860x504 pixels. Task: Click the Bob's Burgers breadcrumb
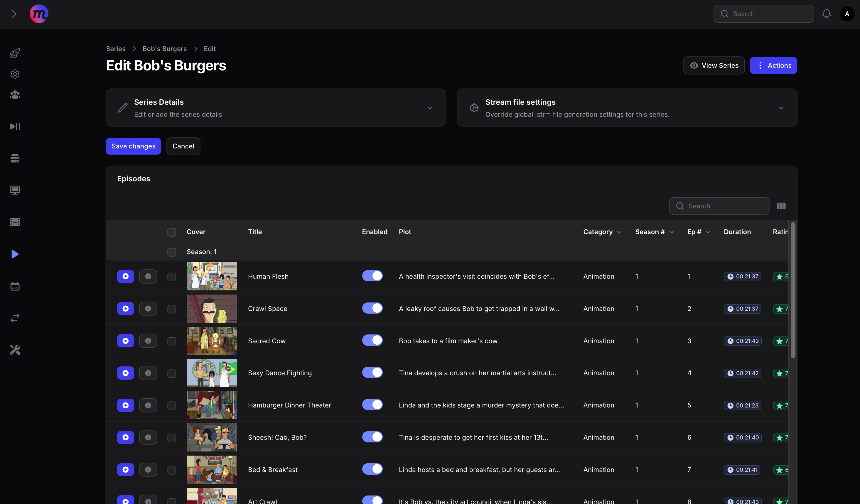164,49
